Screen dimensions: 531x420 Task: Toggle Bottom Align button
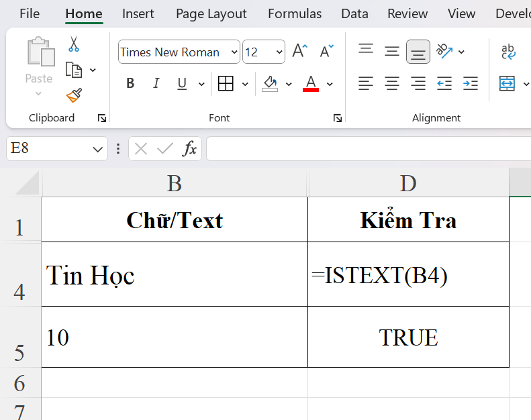click(x=418, y=52)
